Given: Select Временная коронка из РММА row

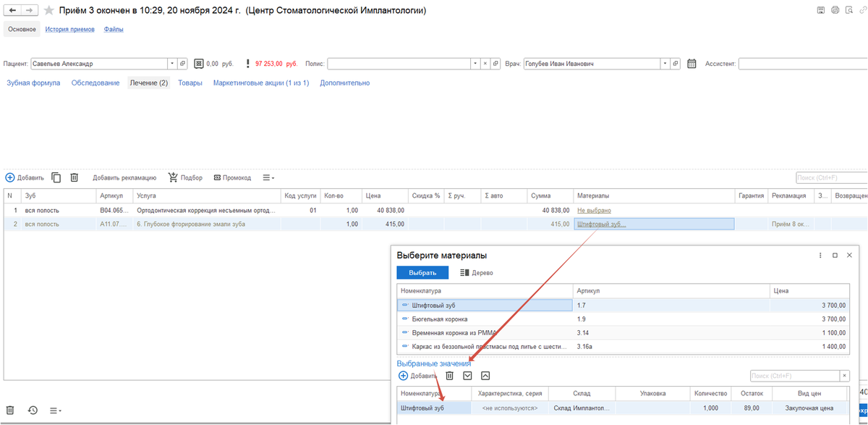Looking at the screenshot, I should [621, 332].
